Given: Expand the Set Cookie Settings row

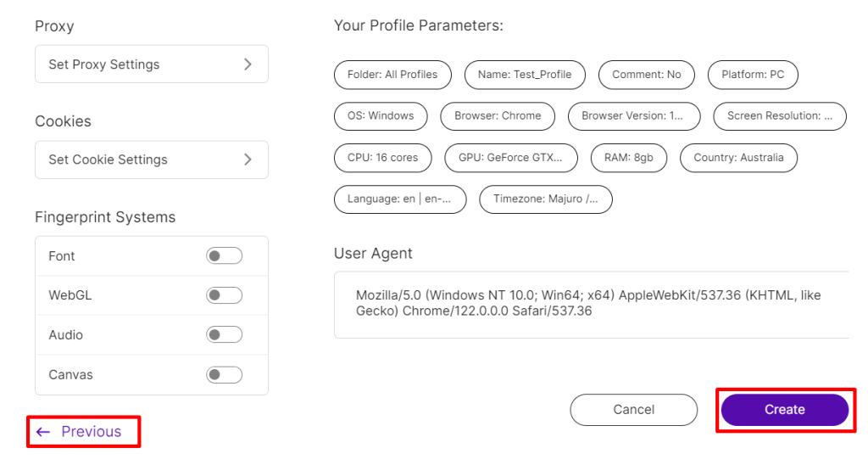Looking at the screenshot, I should tap(152, 160).
